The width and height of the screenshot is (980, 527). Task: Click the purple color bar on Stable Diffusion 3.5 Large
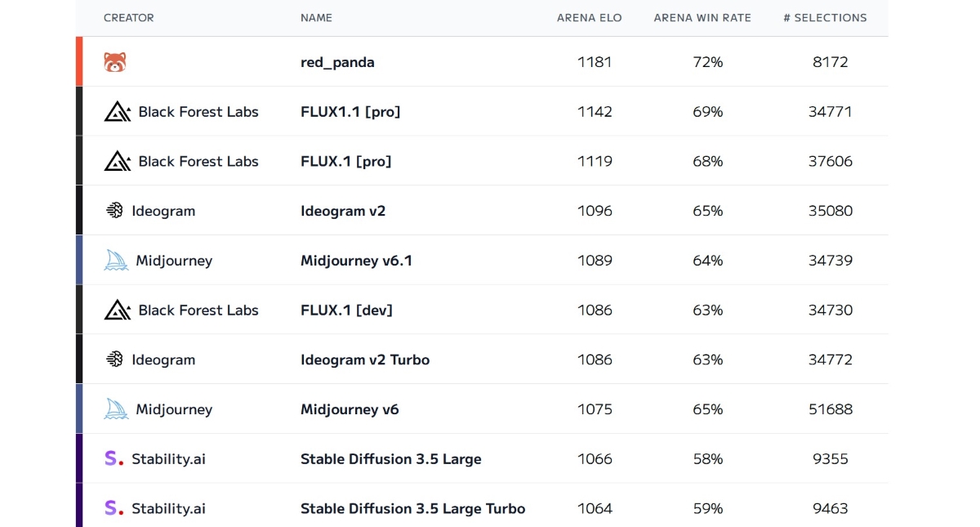(x=79, y=458)
